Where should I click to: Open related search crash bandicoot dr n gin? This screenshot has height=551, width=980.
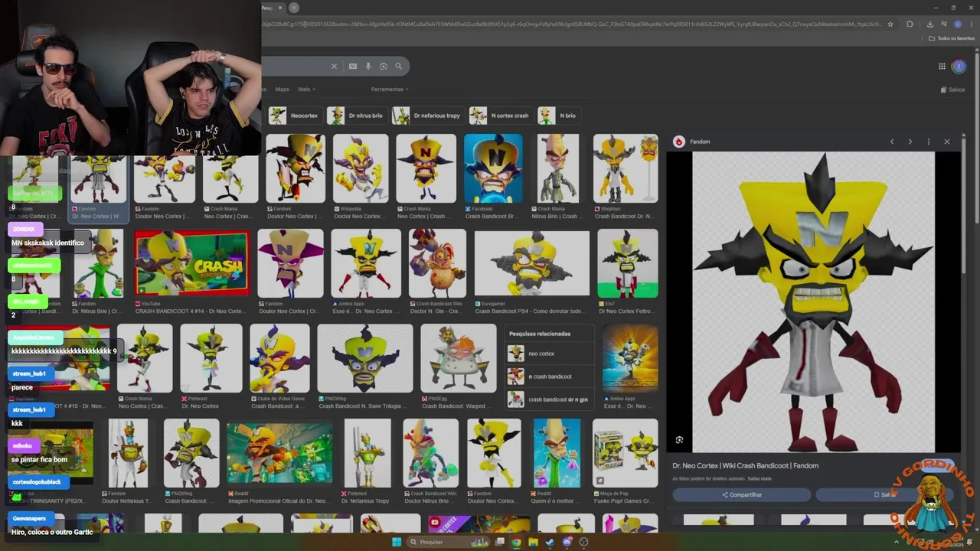pyautogui.click(x=550, y=399)
